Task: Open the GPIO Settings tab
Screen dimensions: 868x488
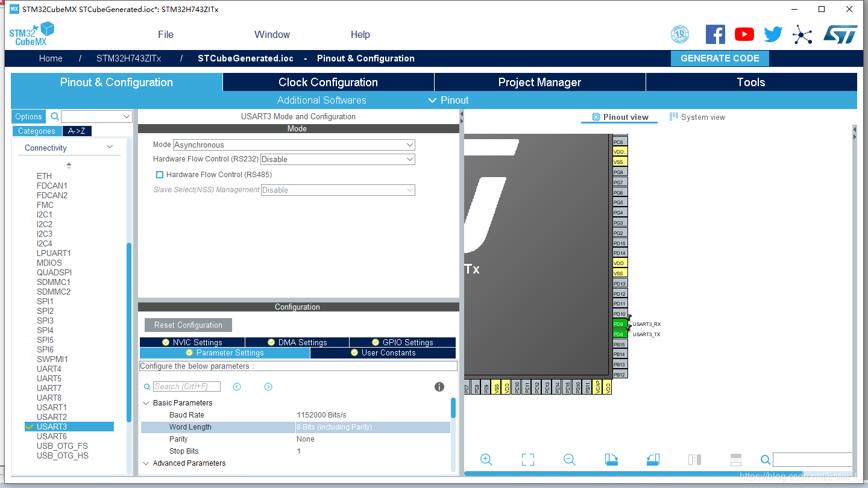Action: pyautogui.click(x=403, y=342)
